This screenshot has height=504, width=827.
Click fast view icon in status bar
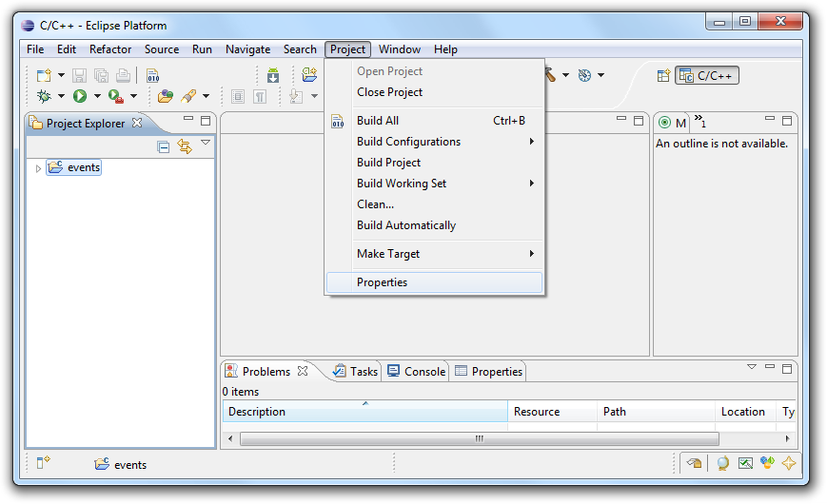[43, 463]
